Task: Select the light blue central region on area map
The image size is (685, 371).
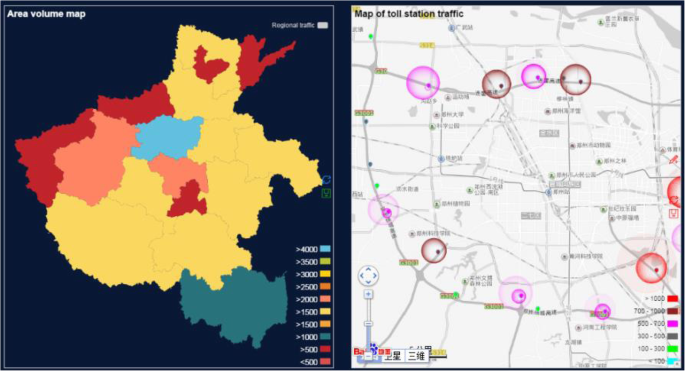Action: (x=167, y=137)
